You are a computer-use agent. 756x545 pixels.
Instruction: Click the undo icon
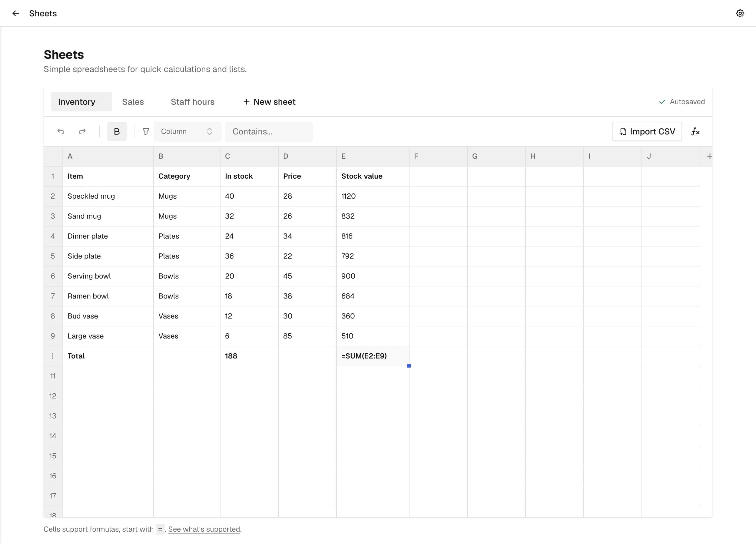61,132
